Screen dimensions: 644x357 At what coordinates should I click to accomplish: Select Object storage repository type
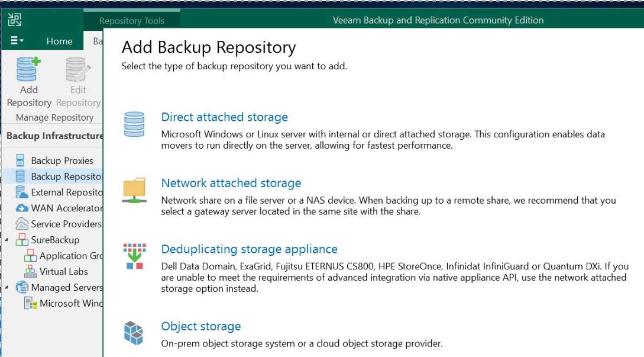pos(200,326)
